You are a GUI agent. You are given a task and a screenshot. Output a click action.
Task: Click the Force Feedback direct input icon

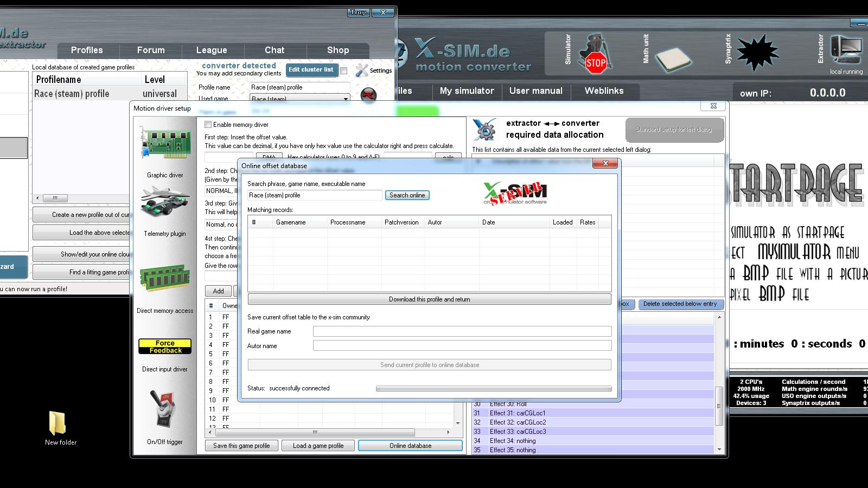[x=165, y=346]
